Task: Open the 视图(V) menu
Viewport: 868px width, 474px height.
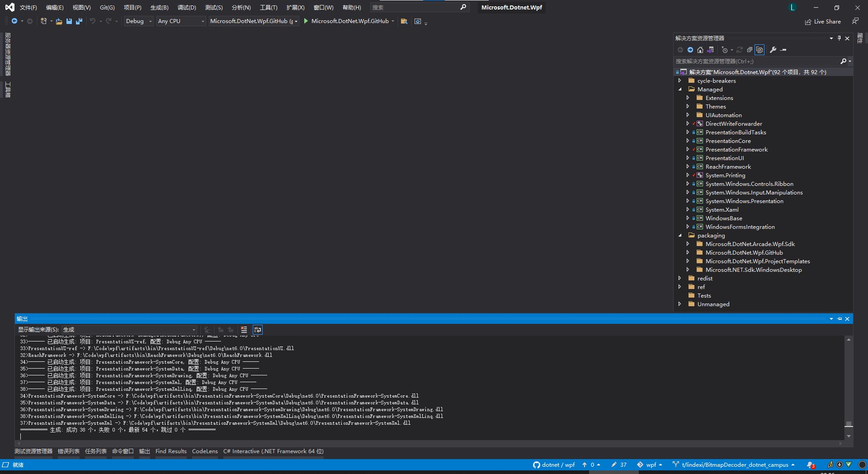Action: pyautogui.click(x=80, y=7)
